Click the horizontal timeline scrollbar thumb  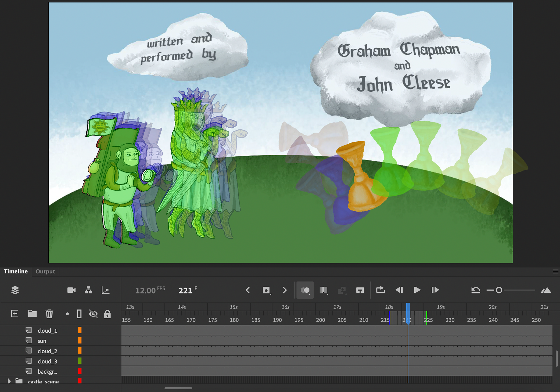pos(178,388)
